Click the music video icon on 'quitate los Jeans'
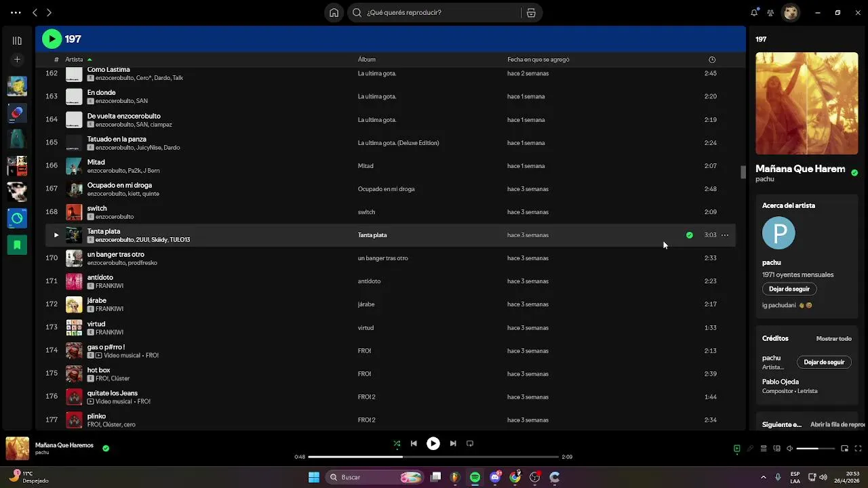 (91, 401)
